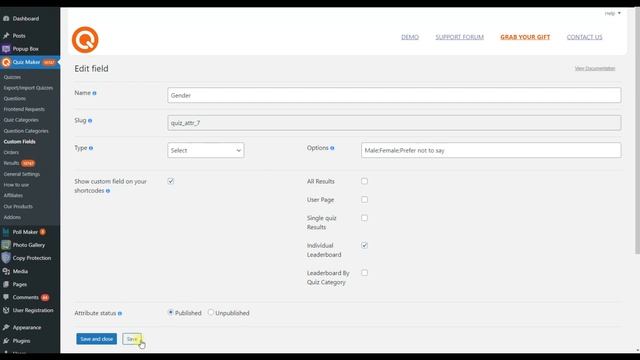Open the Type select dropdown
The height and width of the screenshot is (360, 640).
(x=206, y=150)
